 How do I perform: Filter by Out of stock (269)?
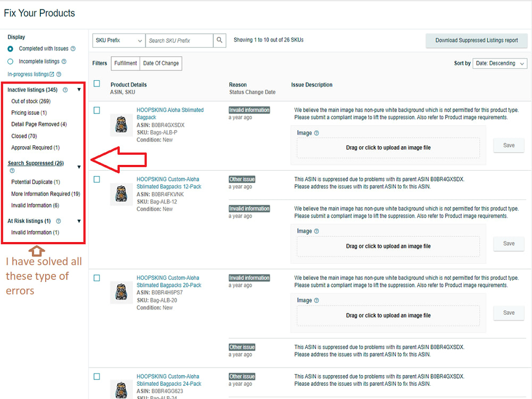[x=31, y=101]
